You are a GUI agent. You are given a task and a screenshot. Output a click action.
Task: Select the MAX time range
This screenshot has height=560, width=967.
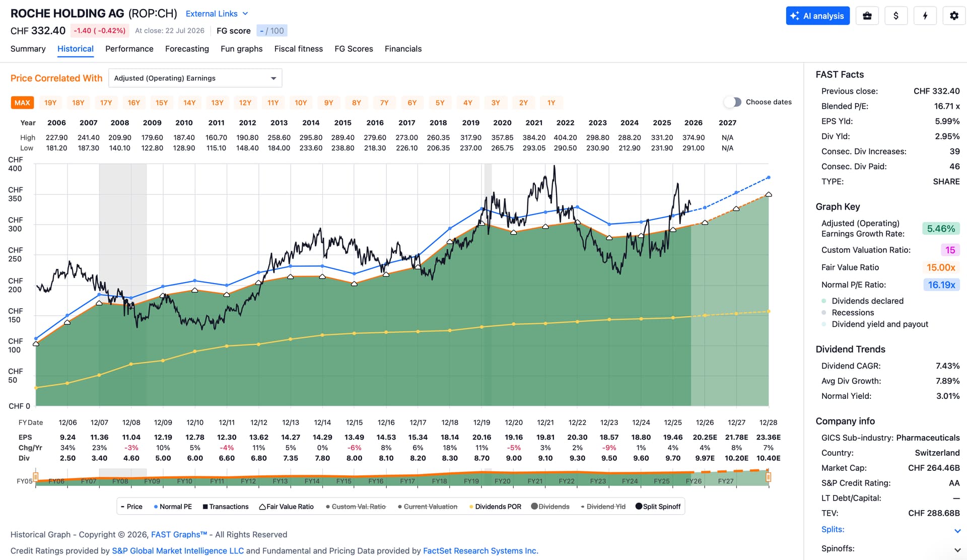coord(22,103)
